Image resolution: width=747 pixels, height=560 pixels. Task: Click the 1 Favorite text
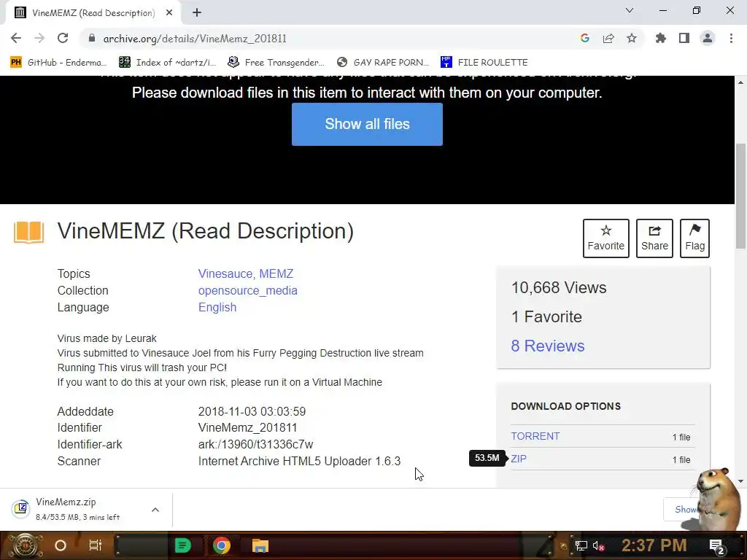point(546,316)
